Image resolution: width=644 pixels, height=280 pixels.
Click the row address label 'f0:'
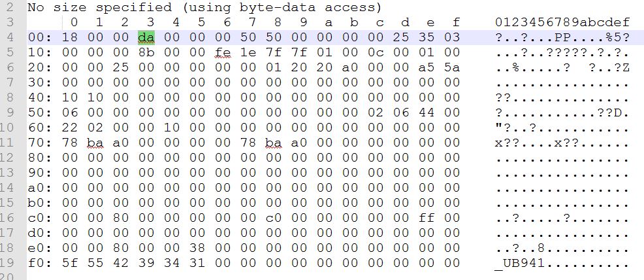pos(40,263)
